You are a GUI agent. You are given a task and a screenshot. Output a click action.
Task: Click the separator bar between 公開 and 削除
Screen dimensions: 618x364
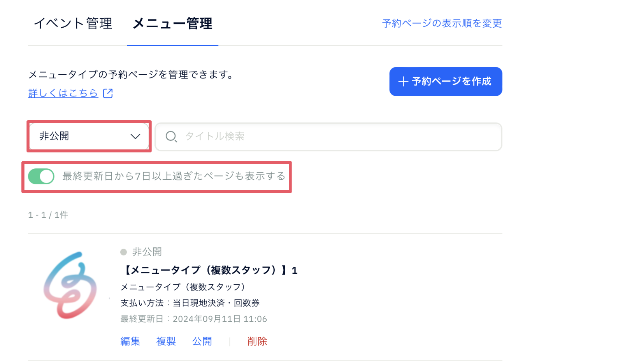coord(230,341)
